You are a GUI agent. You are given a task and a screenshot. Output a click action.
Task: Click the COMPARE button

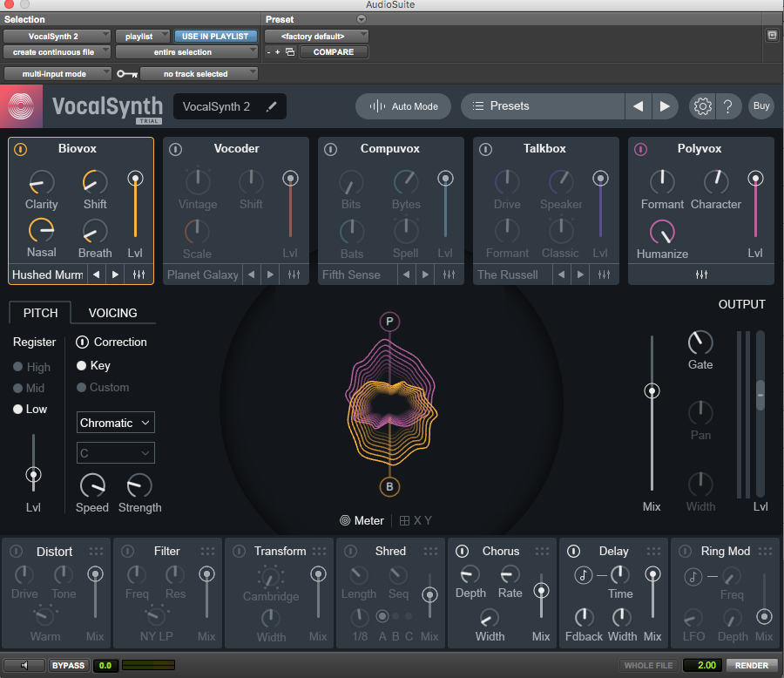click(334, 52)
